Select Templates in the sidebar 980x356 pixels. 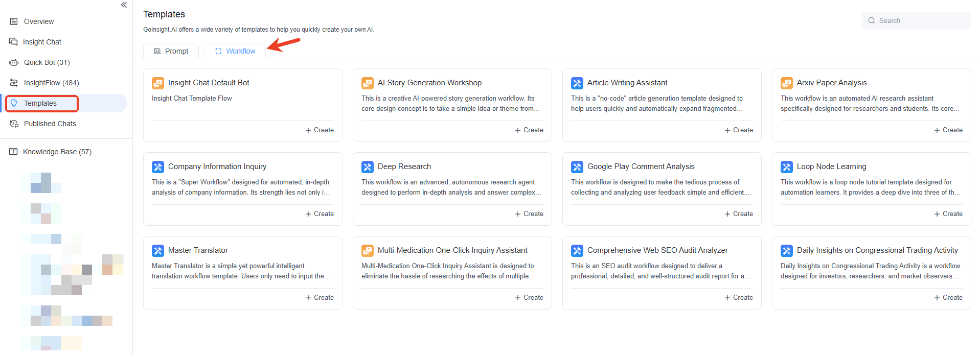pos(40,103)
